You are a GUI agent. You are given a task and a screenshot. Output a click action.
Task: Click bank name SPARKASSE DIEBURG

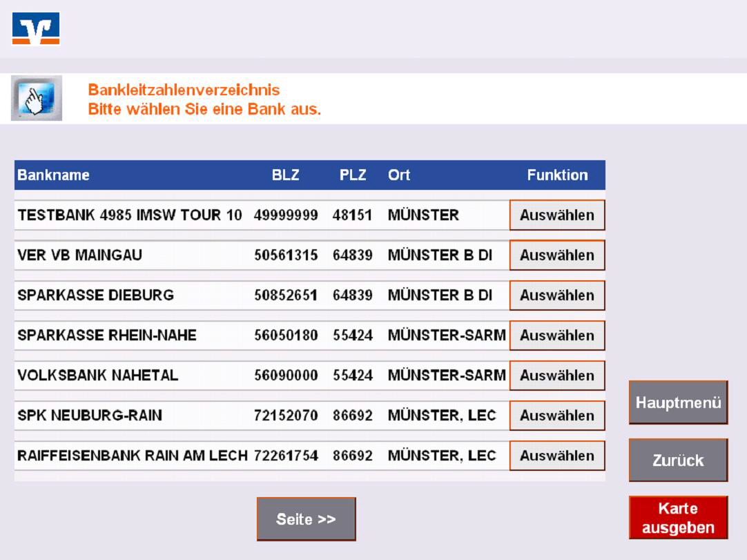(96, 295)
